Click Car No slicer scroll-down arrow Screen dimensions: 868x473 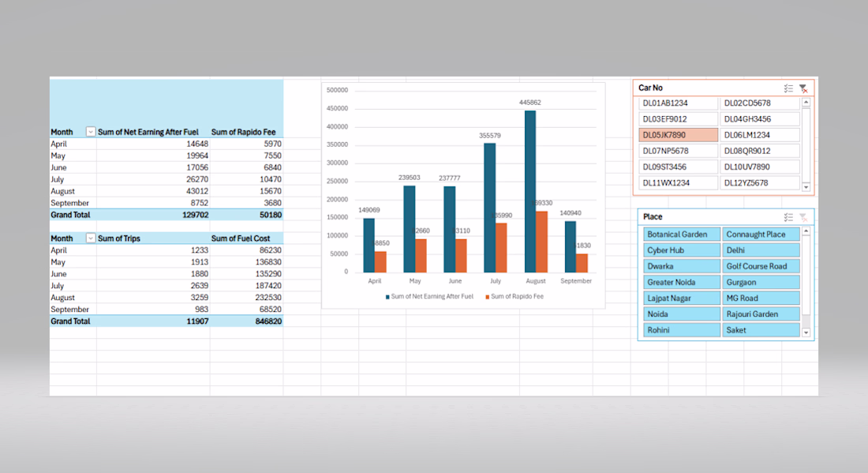[806, 187]
